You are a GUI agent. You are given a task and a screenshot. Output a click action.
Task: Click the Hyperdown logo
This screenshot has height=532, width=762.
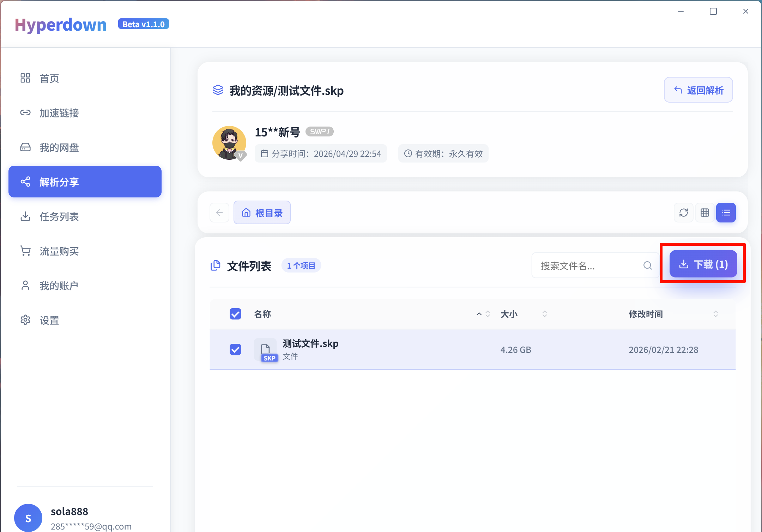[61, 25]
